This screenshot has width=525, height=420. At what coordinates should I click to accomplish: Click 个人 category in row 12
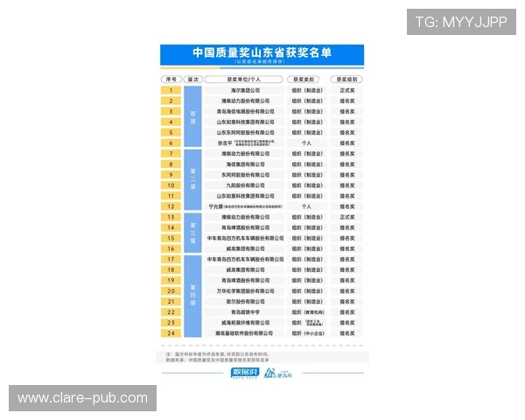pyautogui.click(x=306, y=206)
